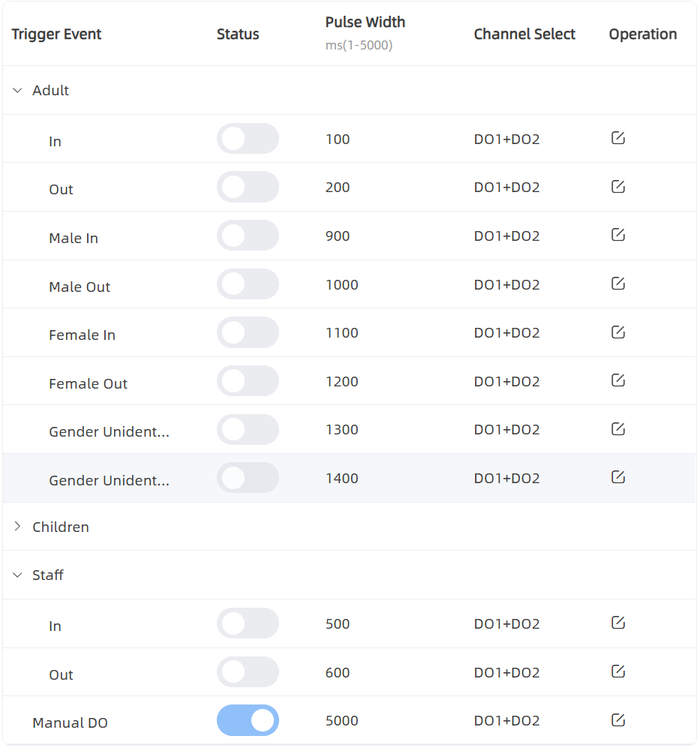
Task: Click edit icon for Female Out row
Action: coord(618,380)
